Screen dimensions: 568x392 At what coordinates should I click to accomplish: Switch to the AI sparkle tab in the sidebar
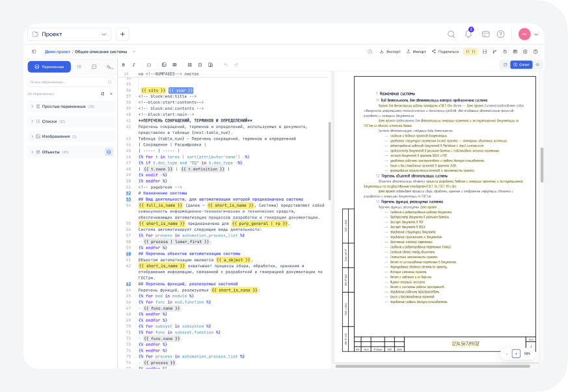point(109,67)
